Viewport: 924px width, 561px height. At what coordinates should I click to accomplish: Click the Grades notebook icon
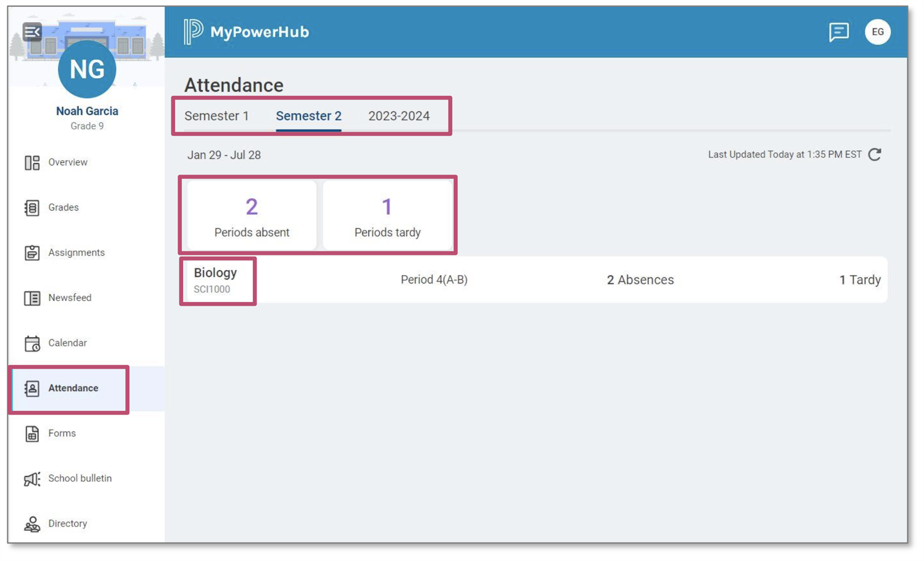coord(32,207)
